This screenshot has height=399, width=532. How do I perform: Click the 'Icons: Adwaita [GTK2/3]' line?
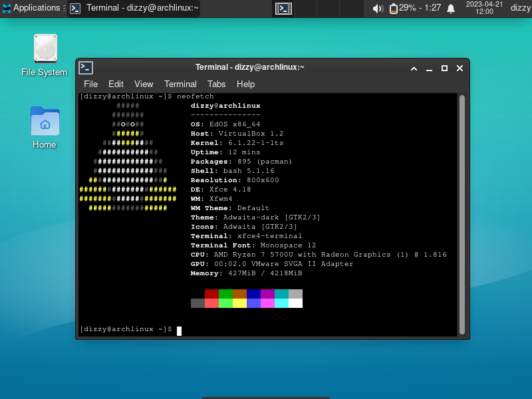244,227
